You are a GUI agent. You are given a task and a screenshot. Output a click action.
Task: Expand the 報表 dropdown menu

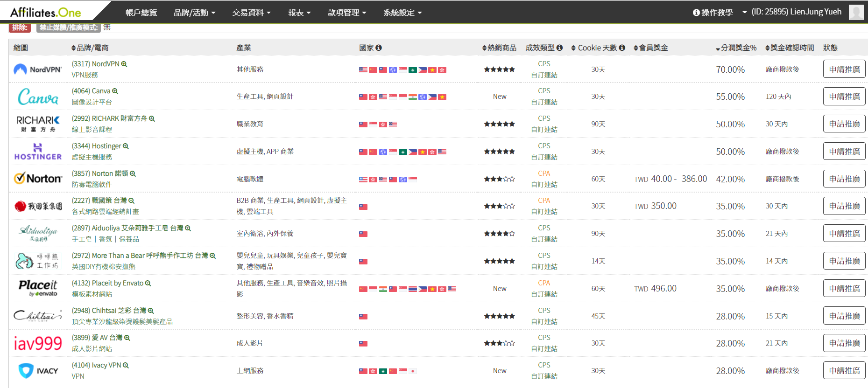coord(299,13)
